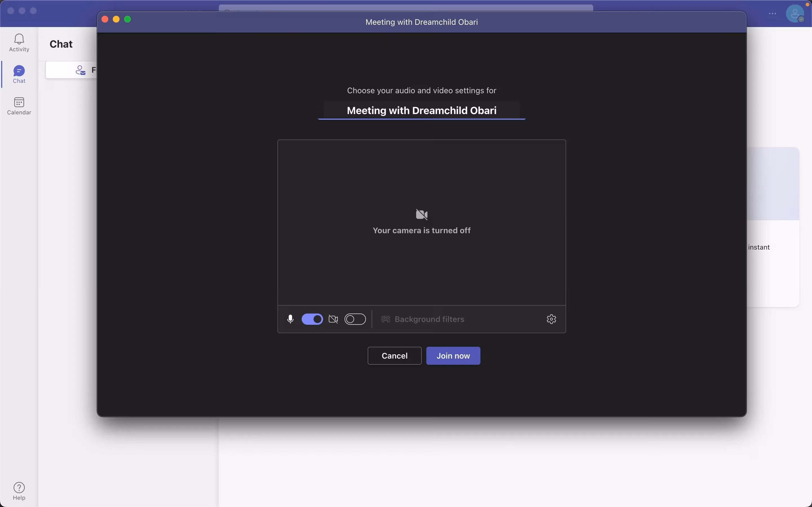Click the people icon next to the chat entry
This screenshot has width=812, height=507.
[x=81, y=70]
